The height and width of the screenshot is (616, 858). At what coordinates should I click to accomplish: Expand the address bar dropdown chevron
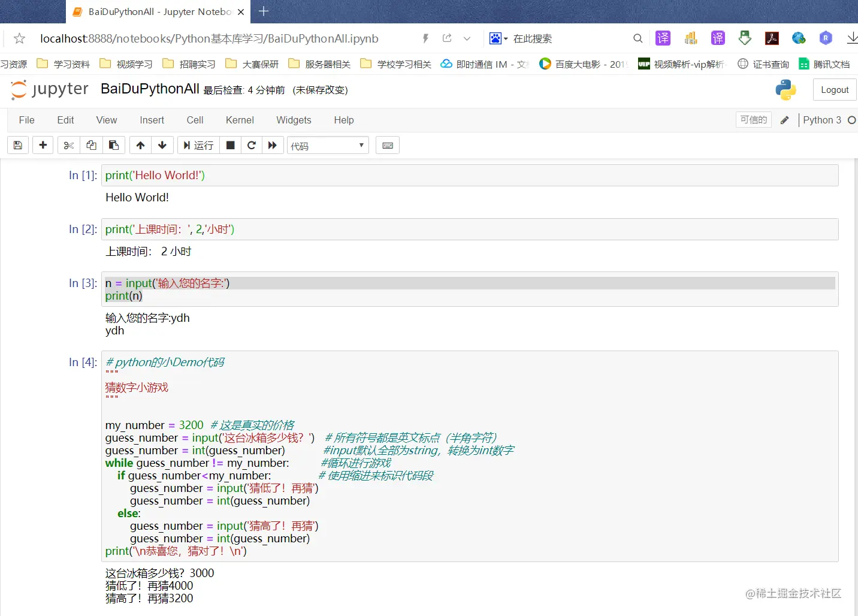pyautogui.click(x=467, y=38)
